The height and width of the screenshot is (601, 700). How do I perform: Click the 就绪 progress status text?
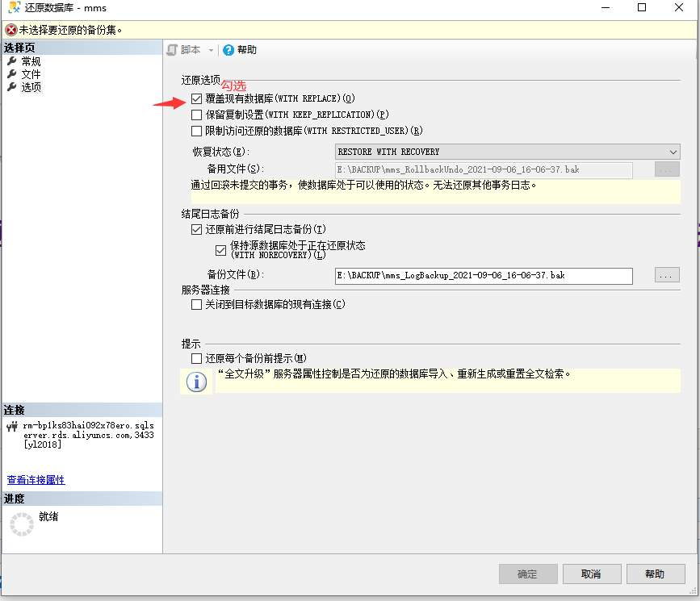[x=48, y=516]
